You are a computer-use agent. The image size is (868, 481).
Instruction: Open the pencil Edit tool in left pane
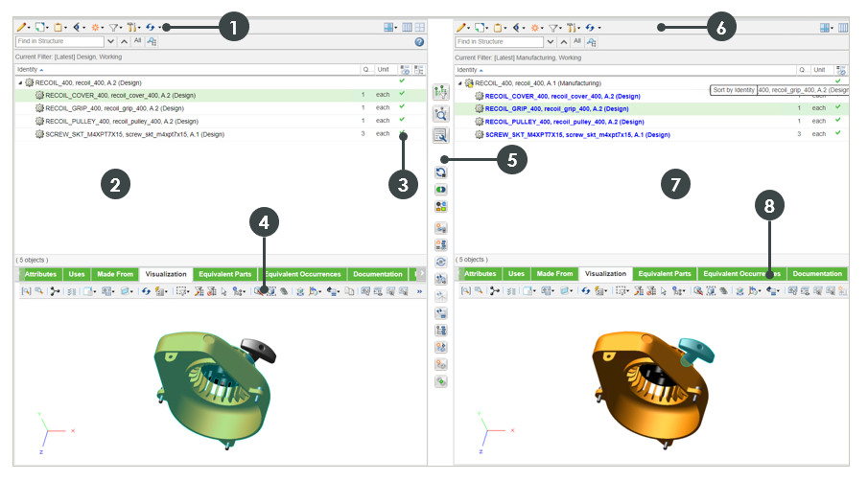[20, 27]
